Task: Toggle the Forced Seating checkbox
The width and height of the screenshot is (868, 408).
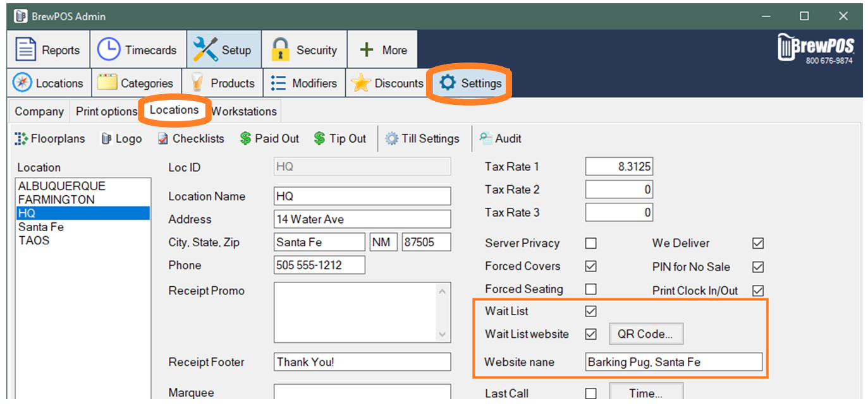Action: (591, 289)
